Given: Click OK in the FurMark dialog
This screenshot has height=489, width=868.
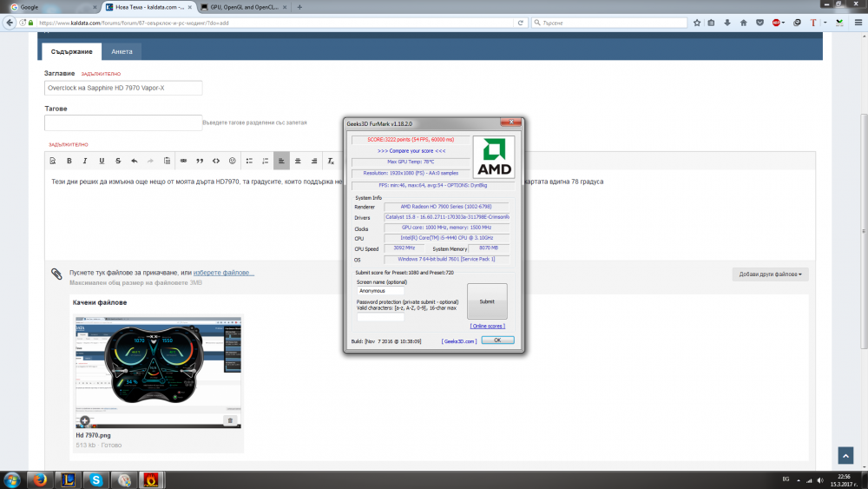Looking at the screenshot, I should click(497, 340).
